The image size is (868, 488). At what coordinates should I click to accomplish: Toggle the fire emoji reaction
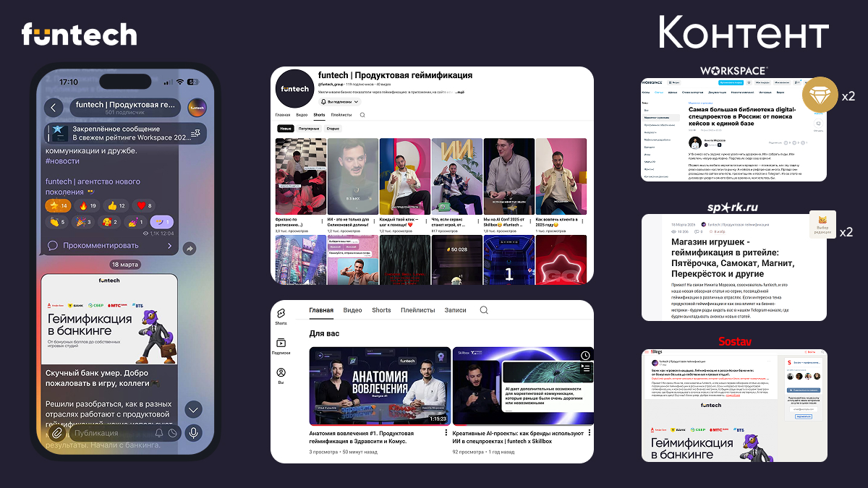point(87,206)
